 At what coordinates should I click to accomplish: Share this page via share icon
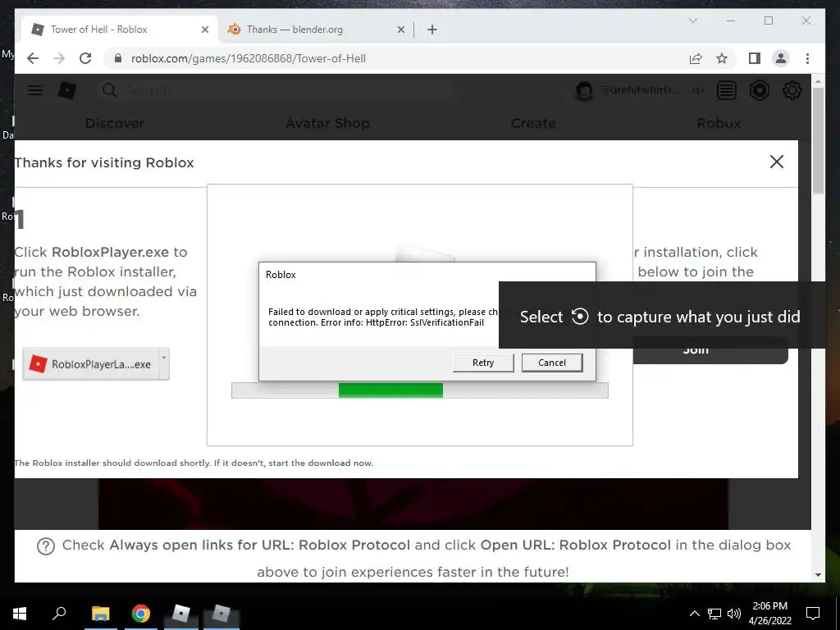point(696,58)
